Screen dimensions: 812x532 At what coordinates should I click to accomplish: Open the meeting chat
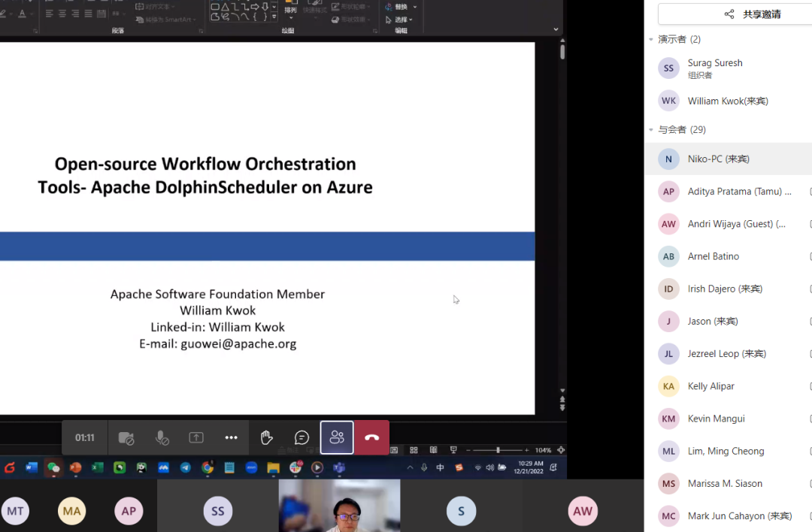pos(301,438)
